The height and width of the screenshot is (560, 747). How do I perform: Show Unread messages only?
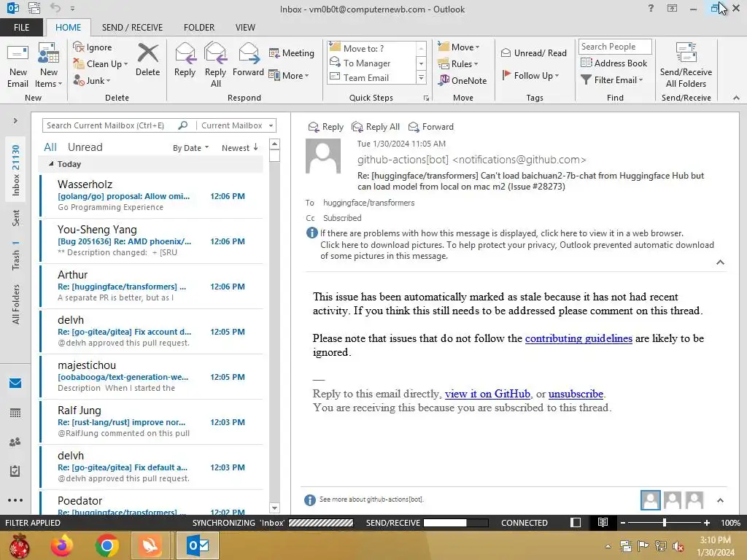coord(85,147)
